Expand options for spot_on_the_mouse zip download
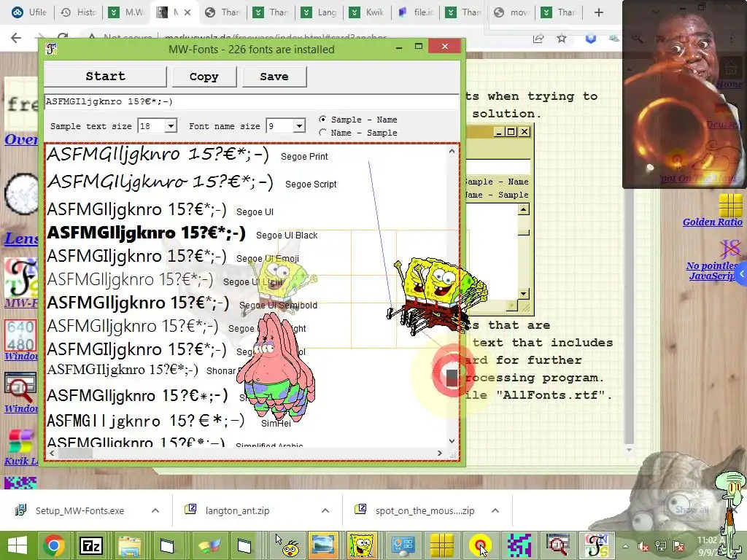 [x=495, y=510]
